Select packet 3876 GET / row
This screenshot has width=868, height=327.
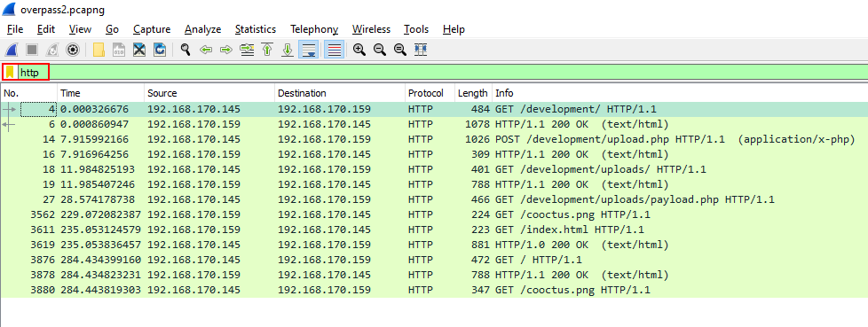click(x=434, y=260)
